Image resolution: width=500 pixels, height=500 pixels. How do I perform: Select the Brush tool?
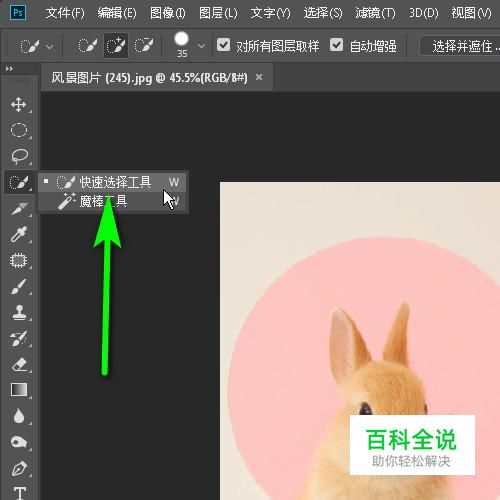click(x=19, y=286)
